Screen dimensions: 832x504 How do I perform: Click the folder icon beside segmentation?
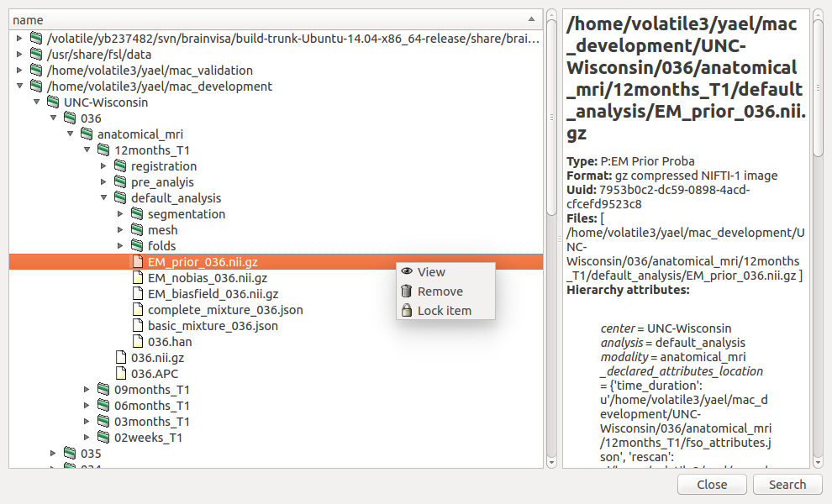[137, 214]
